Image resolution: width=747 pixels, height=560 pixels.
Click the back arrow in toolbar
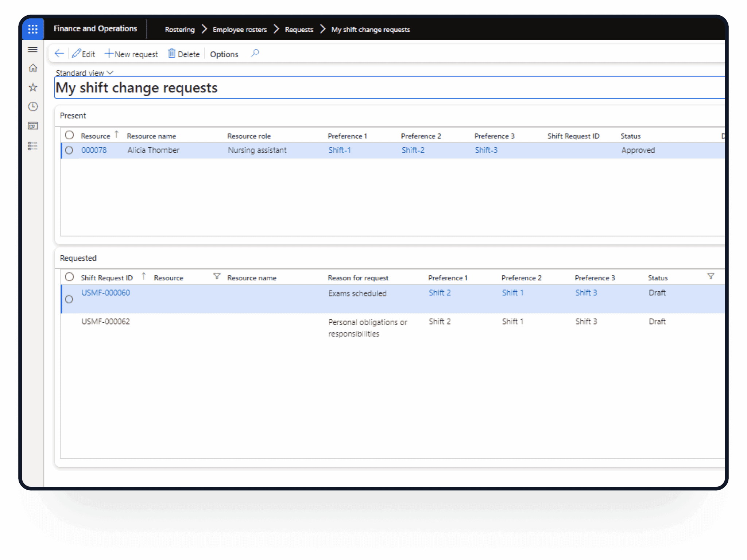(x=59, y=54)
